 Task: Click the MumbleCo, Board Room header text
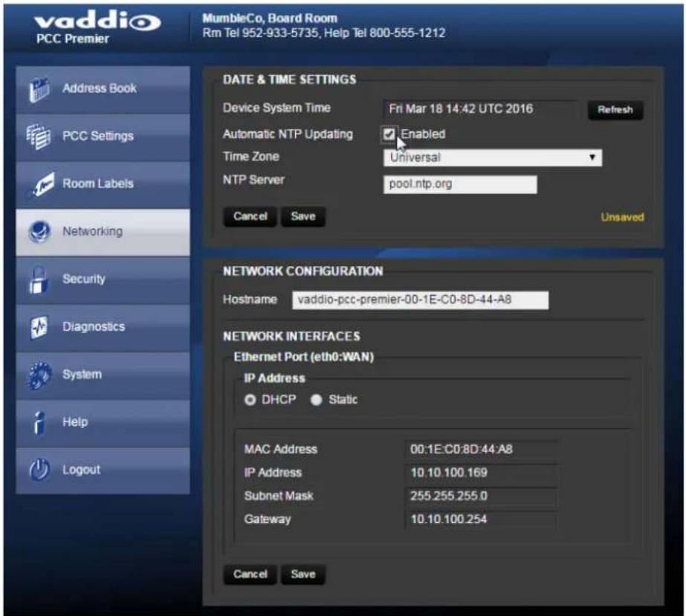pos(270,19)
